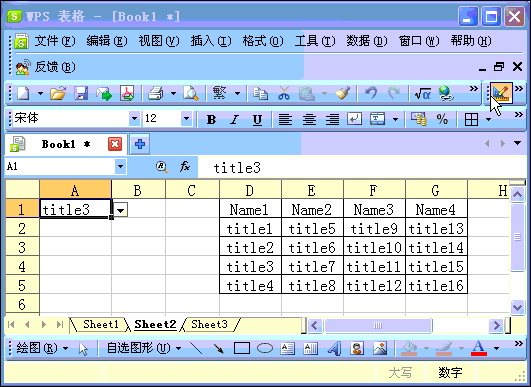Align text right
This screenshot has height=387, width=531.
click(x=332, y=119)
